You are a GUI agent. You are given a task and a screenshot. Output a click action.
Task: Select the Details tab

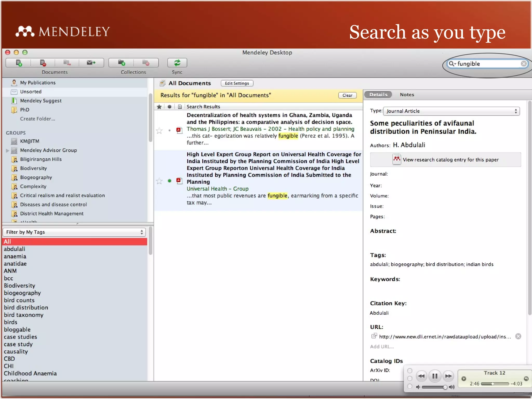[378, 95]
